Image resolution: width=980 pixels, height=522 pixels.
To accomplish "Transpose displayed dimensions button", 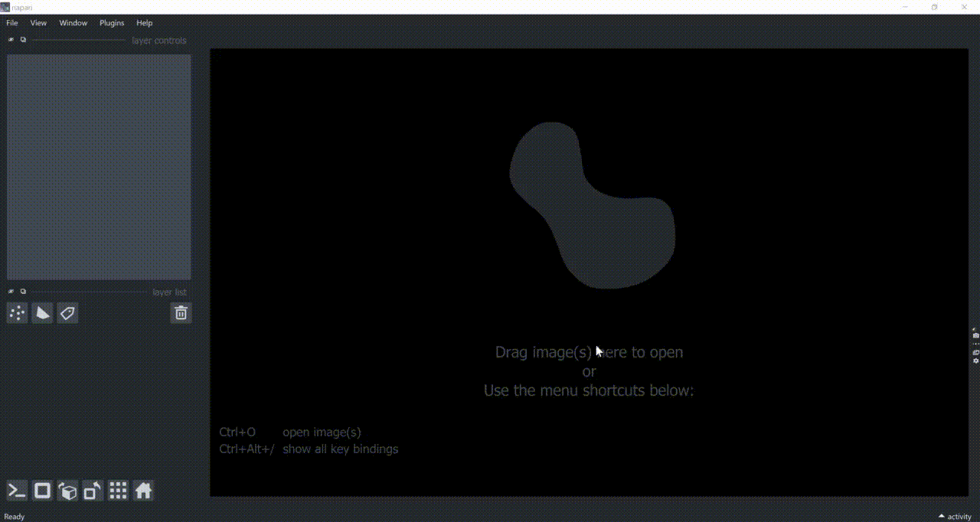I will [x=93, y=491].
